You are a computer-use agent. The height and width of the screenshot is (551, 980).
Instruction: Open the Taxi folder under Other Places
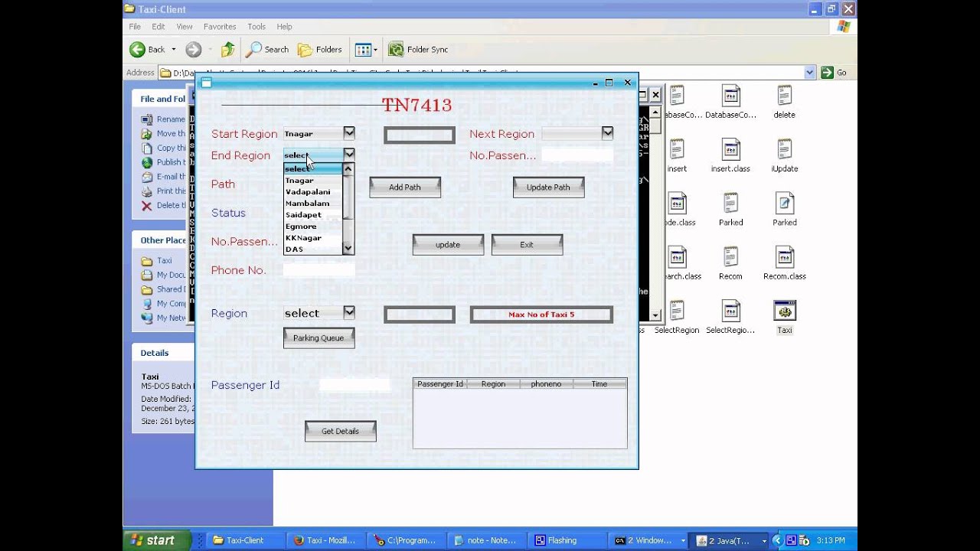click(x=157, y=261)
